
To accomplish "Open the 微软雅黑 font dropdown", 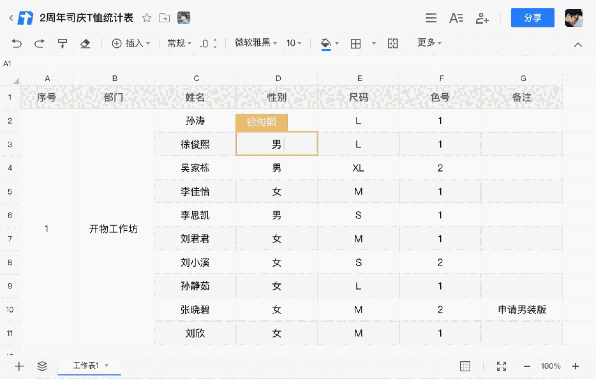I will 255,43.
